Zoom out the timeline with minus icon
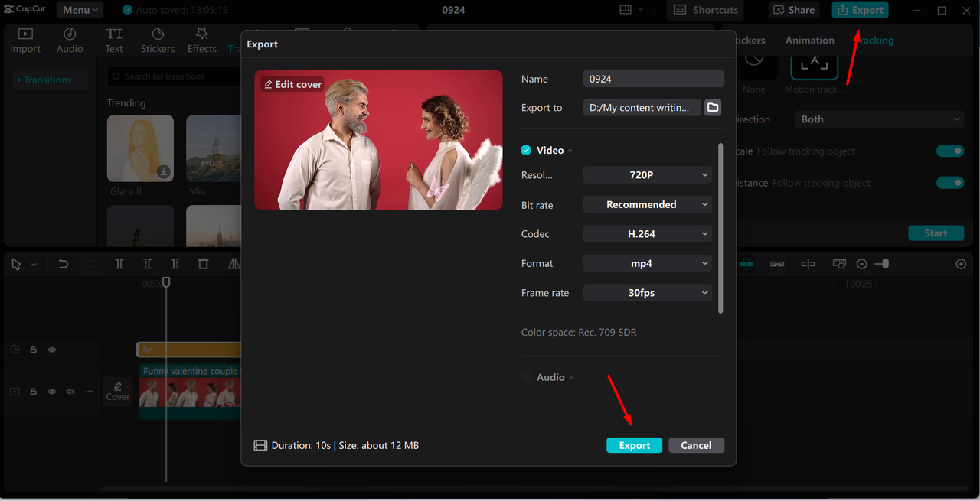The height and width of the screenshot is (501, 980). (x=861, y=264)
